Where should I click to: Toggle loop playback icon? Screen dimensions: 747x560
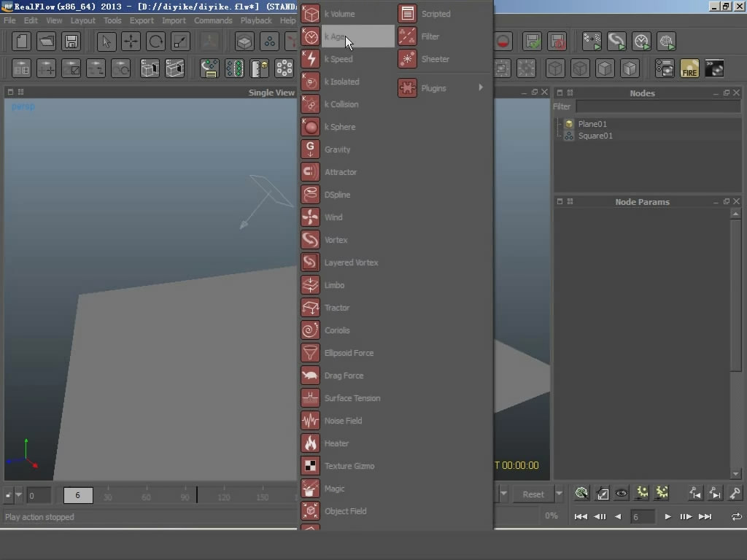click(x=737, y=517)
